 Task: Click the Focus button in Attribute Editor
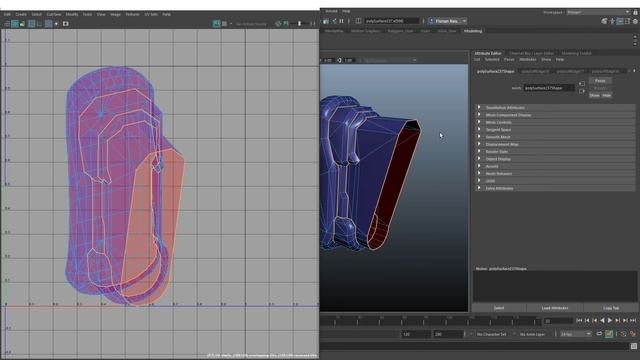pyautogui.click(x=600, y=81)
